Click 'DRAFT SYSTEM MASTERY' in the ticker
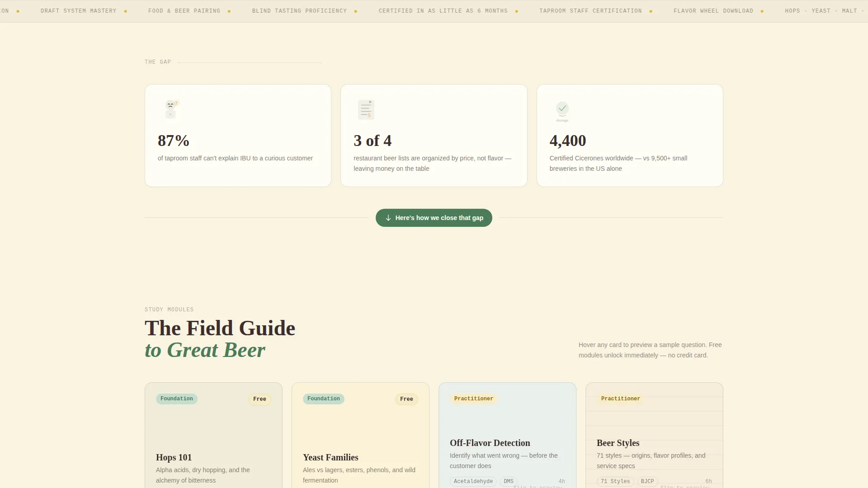 (79, 11)
